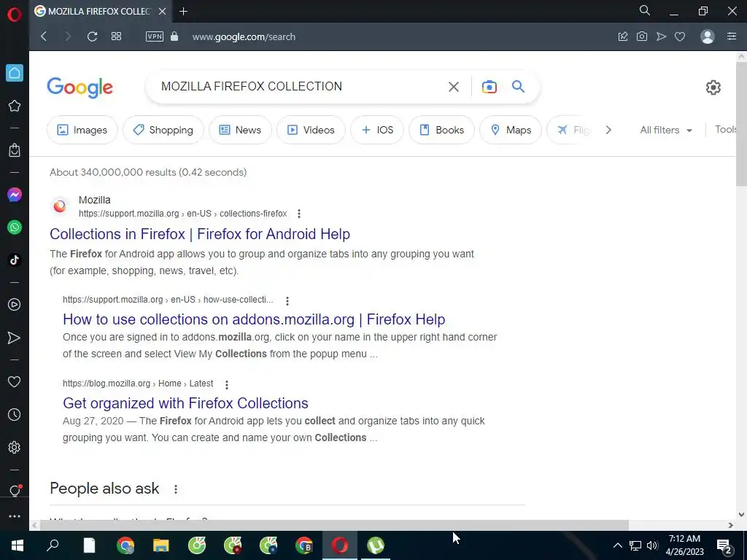Click the horizontal scrollbar thumb
This screenshot has width=747, height=560.
pyautogui.click(x=334, y=525)
